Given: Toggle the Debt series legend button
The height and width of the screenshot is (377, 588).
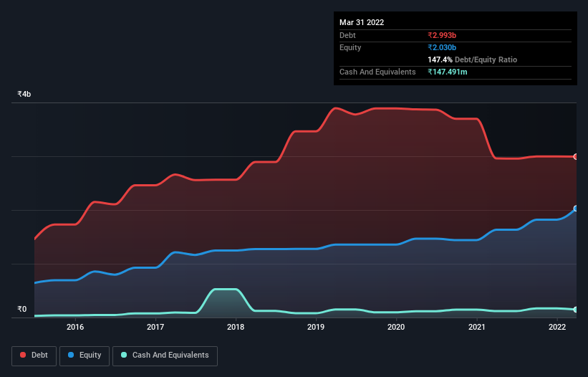Looking at the screenshot, I should click(x=34, y=355).
